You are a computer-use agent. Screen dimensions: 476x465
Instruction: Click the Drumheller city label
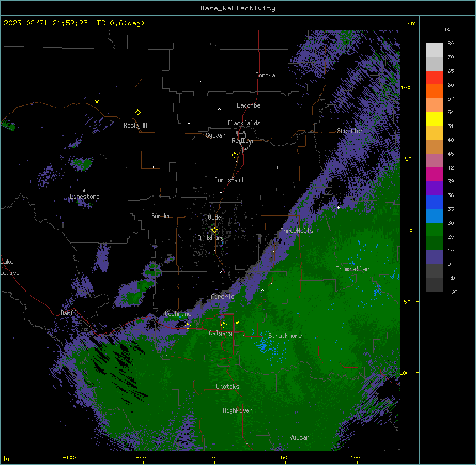pyautogui.click(x=352, y=269)
